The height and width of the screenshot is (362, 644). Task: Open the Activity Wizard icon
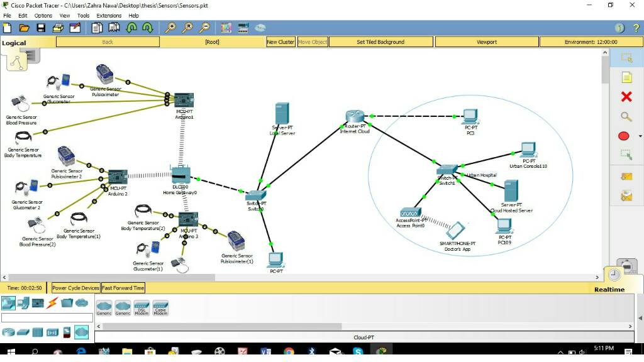(x=75, y=28)
